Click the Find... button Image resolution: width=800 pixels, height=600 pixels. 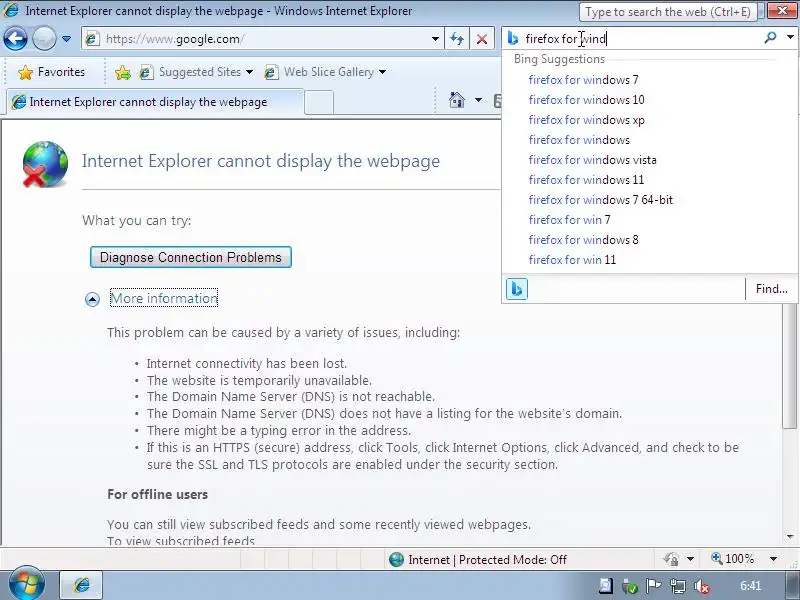click(x=771, y=289)
